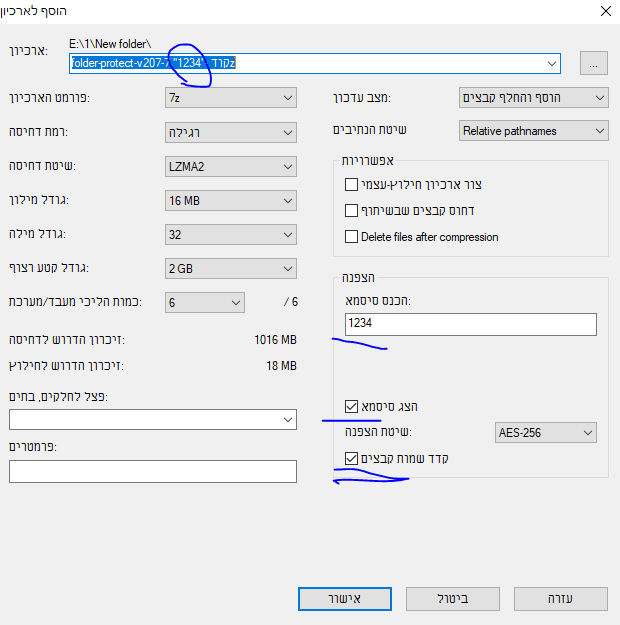The height and width of the screenshot is (625, 620).
Task: Click the browse "..." button for archive path
Action: tap(593, 63)
